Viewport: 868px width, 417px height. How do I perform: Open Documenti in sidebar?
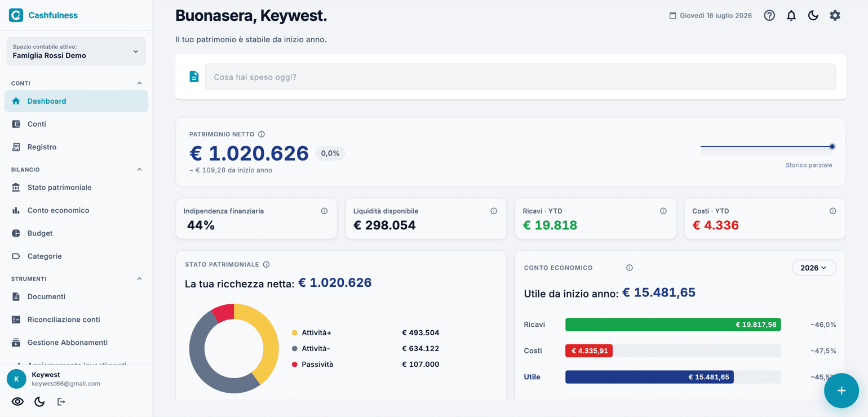pyautogui.click(x=76, y=296)
